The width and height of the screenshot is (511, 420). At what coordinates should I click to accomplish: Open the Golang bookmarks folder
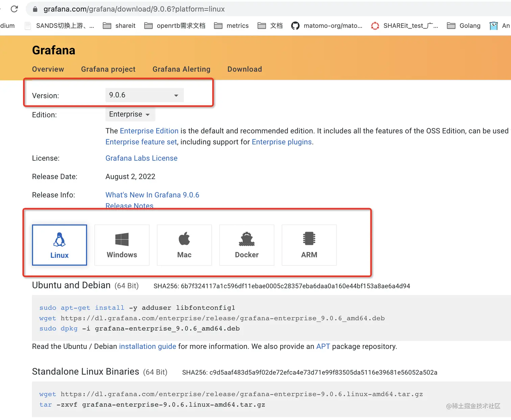(464, 26)
